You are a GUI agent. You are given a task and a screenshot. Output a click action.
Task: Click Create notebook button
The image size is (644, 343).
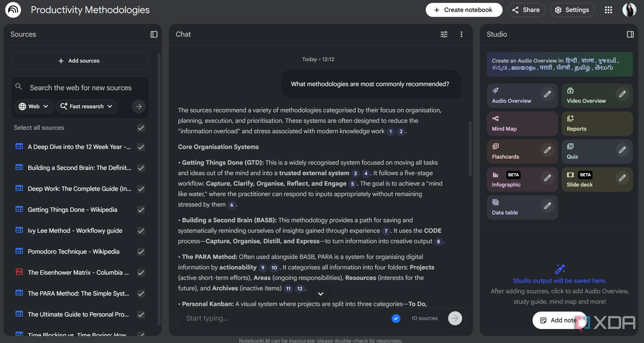[x=464, y=10]
